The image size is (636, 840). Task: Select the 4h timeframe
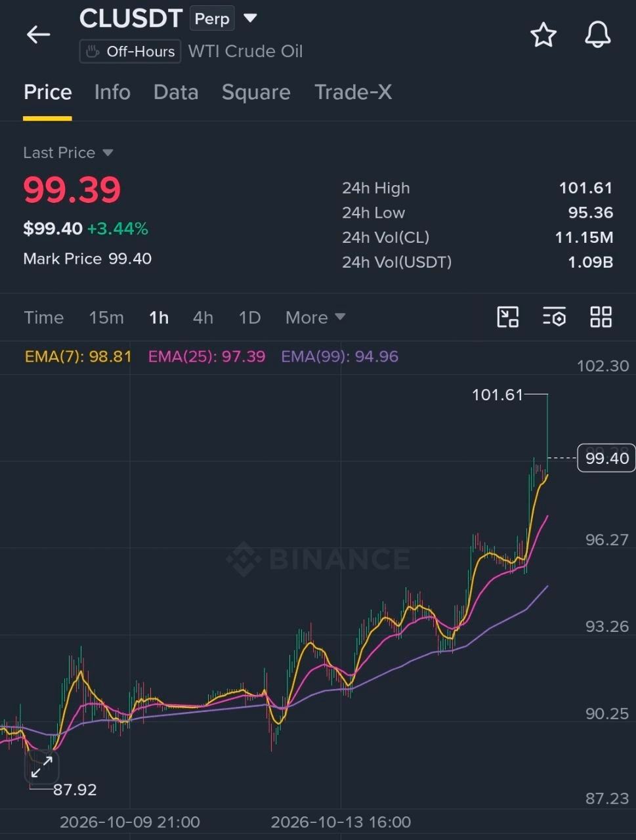click(203, 318)
